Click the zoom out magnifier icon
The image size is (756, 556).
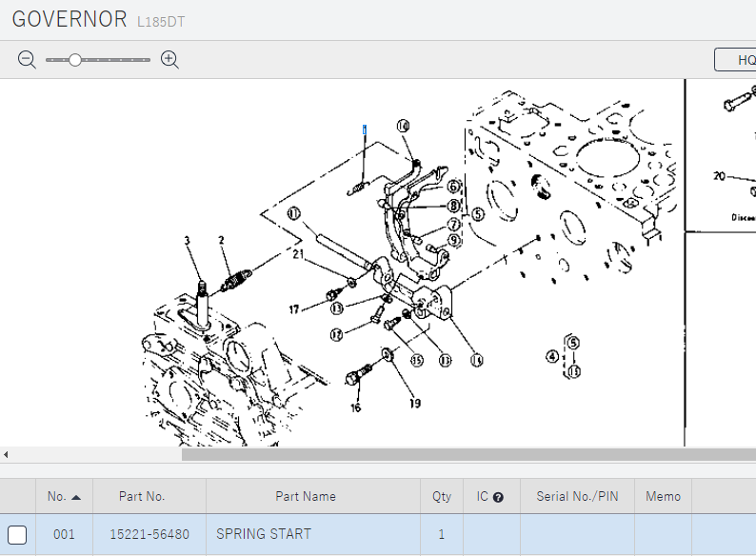pyautogui.click(x=27, y=59)
